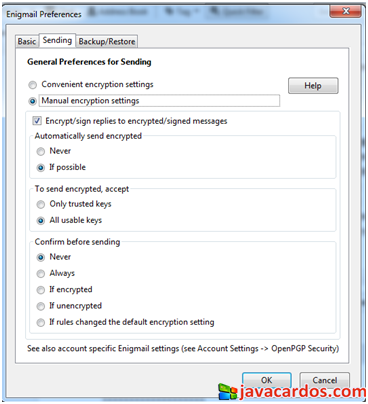Viewport: 368px width, 404px height.
Task: Select the Sending tab
Action: point(57,40)
